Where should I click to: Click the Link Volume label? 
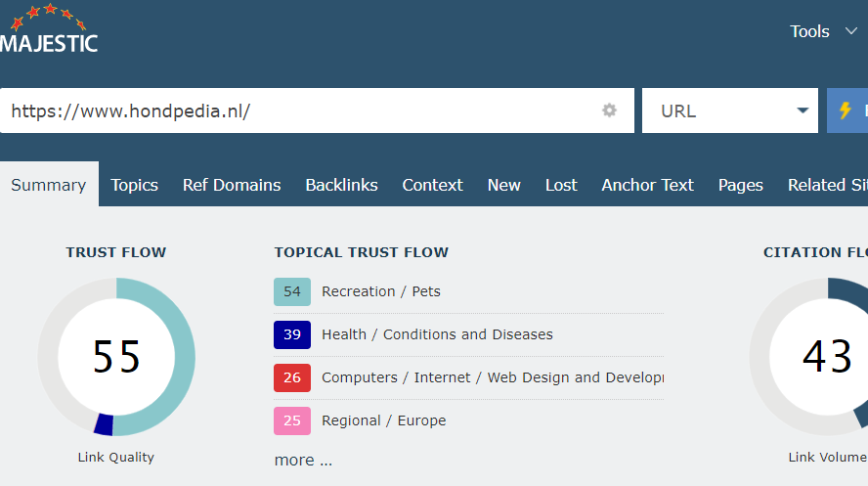828,458
